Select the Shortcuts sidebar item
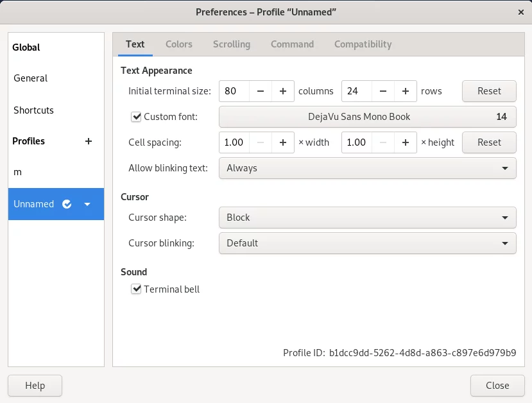 click(x=33, y=110)
